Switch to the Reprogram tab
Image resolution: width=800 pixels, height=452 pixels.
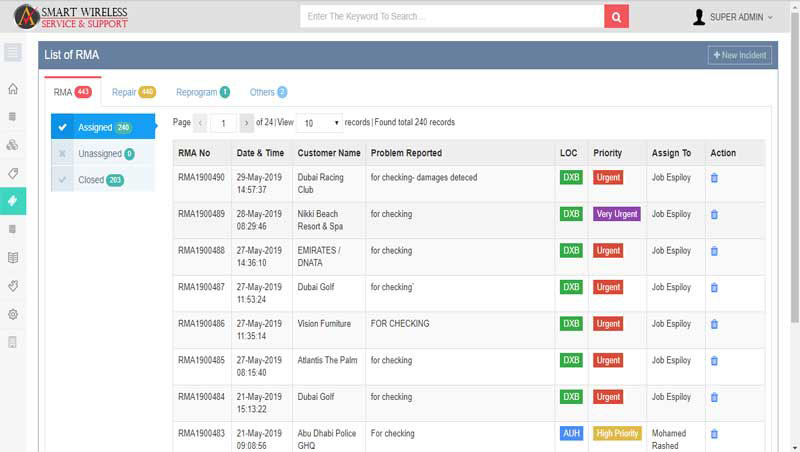[202, 92]
